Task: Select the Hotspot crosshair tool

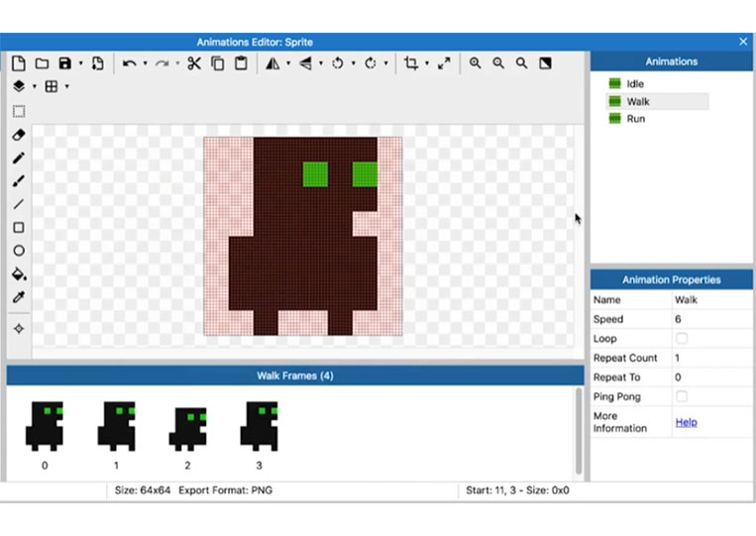Action: 19,329
